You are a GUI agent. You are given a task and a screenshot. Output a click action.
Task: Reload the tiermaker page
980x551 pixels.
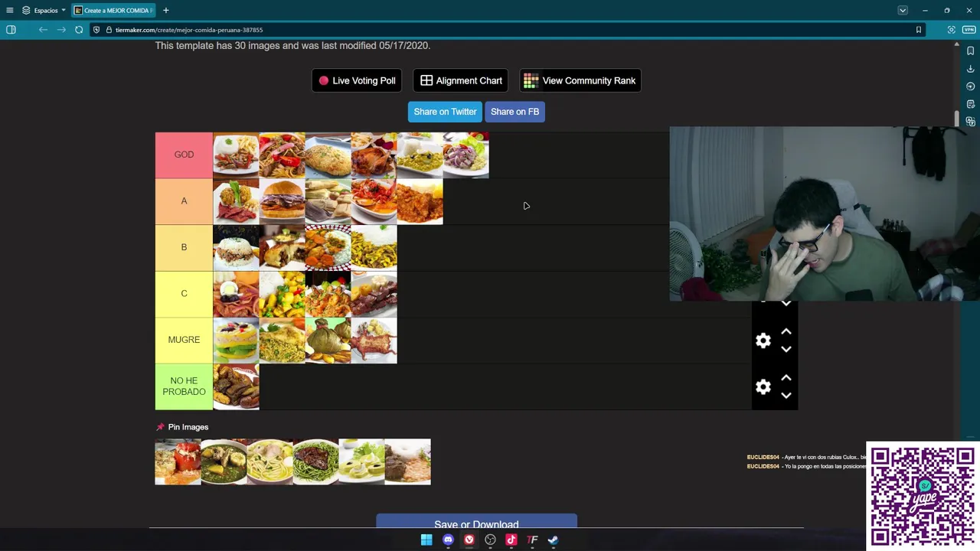(x=79, y=30)
